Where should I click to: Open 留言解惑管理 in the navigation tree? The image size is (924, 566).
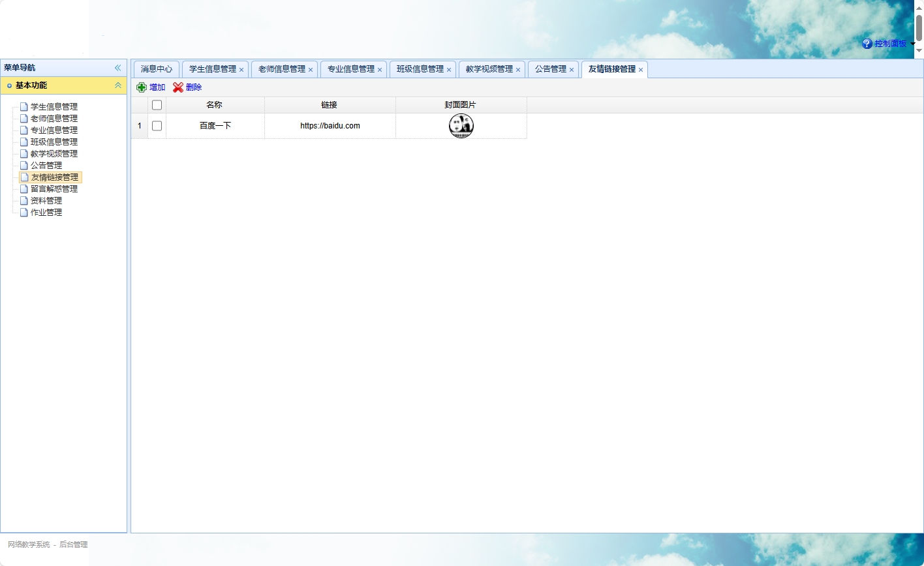pos(54,189)
